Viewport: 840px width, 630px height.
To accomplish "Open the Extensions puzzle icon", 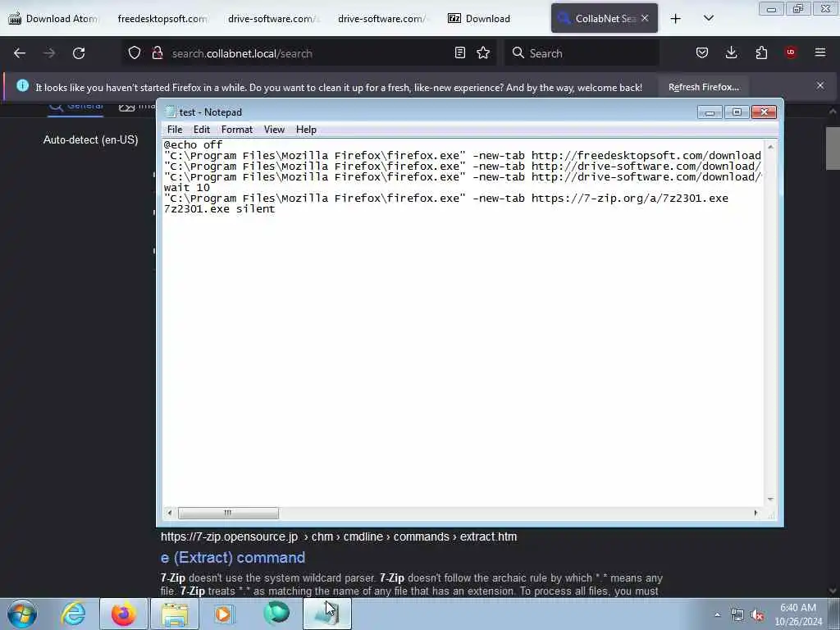I will click(761, 52).
